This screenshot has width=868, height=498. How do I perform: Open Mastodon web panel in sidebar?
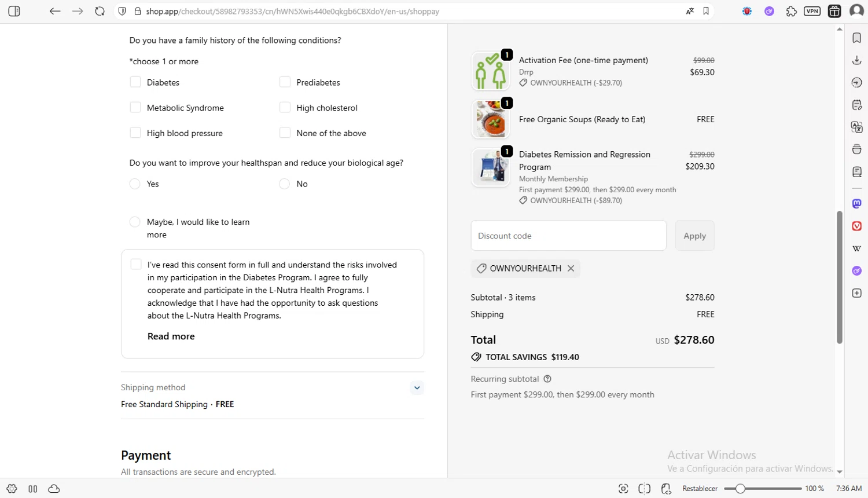pos(857,203)
